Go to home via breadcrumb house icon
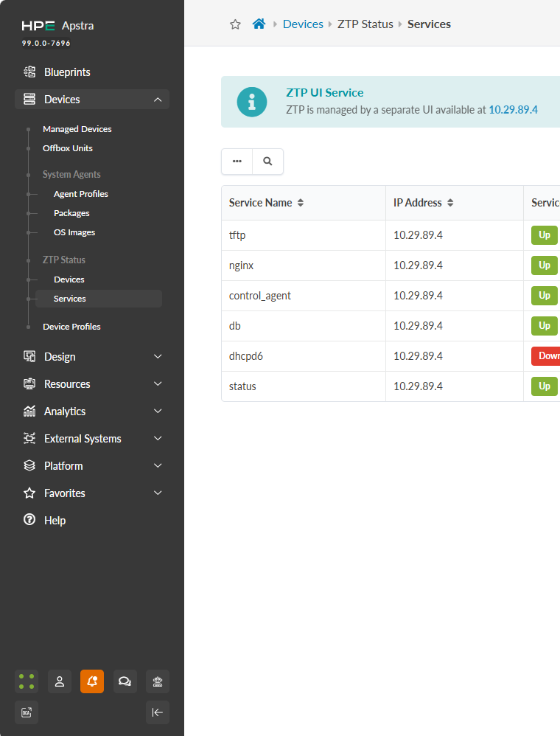Screen dimensions: 560x736 pos(259,24)
